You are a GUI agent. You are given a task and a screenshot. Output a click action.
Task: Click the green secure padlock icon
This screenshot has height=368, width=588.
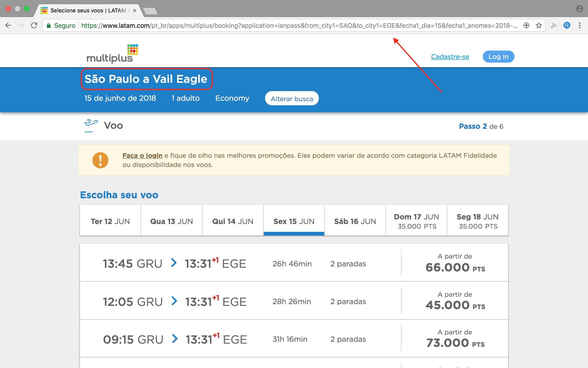pos(49,26)
